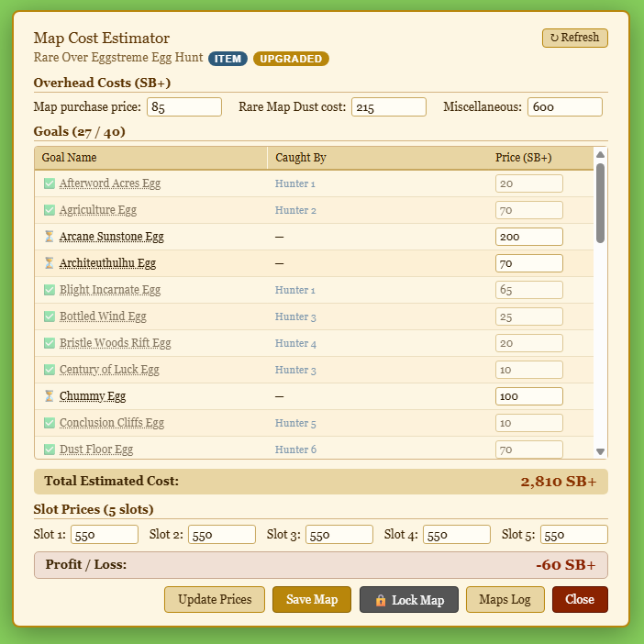Screen dimensions: 644x644
Task: Click Hunter 1 in Afterword Acres row
Action: coord(294,183)
